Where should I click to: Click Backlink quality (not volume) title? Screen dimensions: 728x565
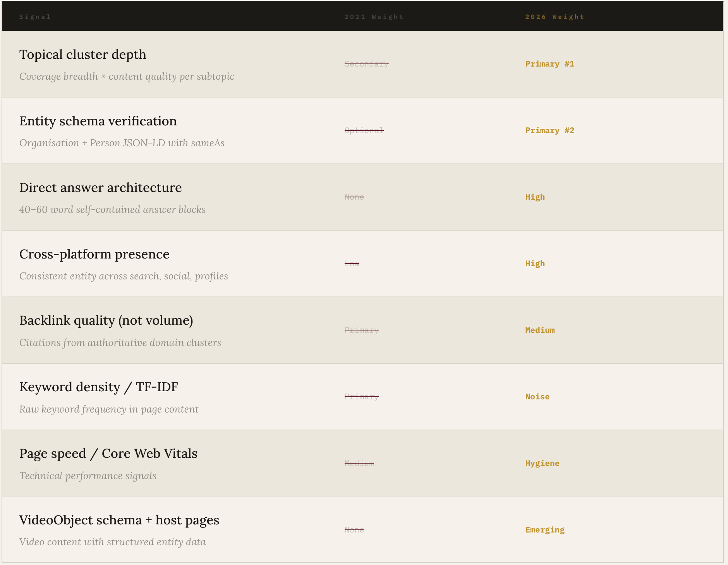[x=106, y=320]
